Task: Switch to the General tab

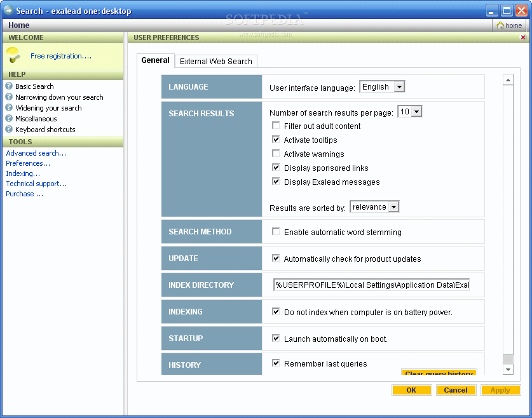Action: pyautogui.click(x=155, y=60)
